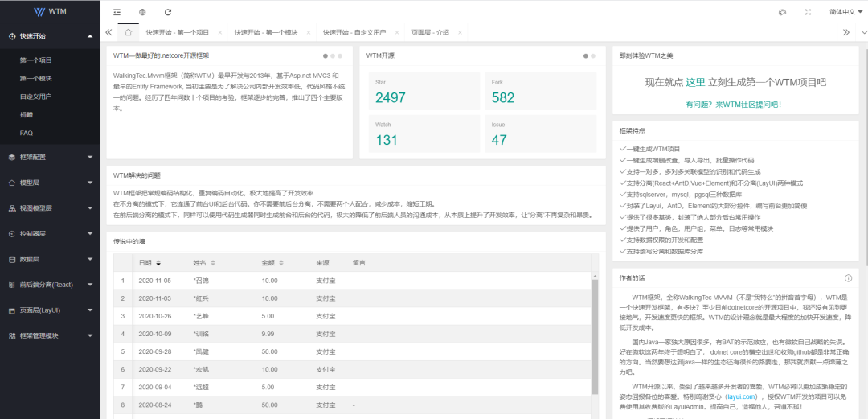868x419 pixels.
Task: Click the Star 2497 stat card
Action: pyautogui.click(x=424, y=92)
